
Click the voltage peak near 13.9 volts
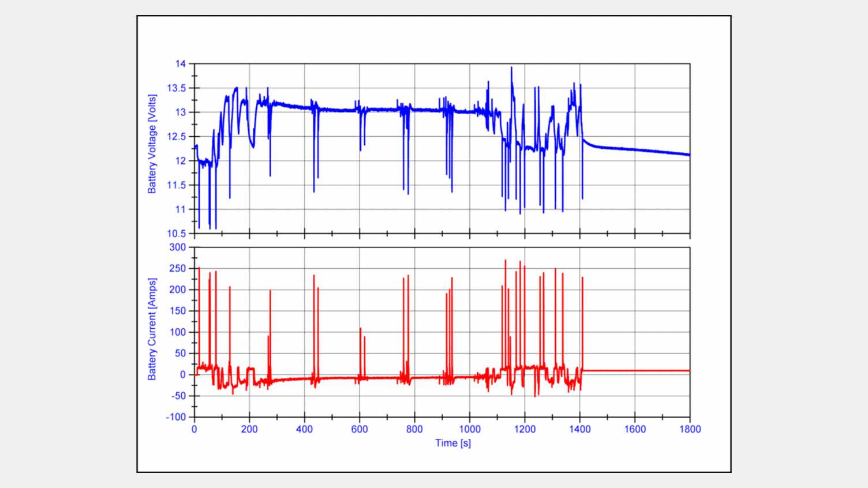[x=511, y=67]
